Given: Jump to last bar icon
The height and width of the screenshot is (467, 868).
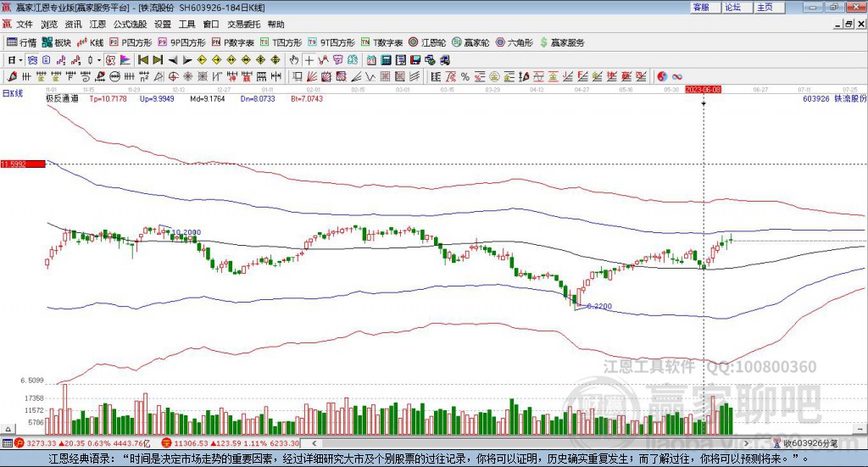Looking at the screenshot, I should point(158,60).
